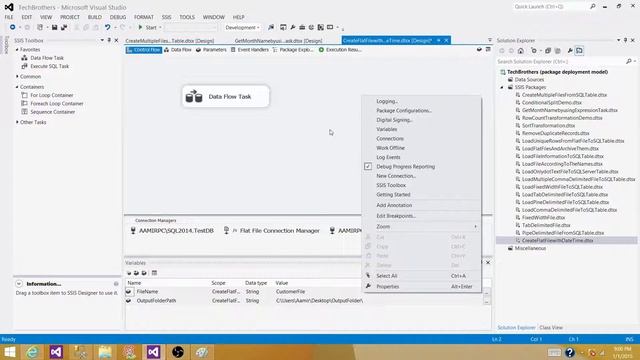The width and height of the screenshot is (640, 360).
Task: Click Solution Explorer Properties wrench icon
Action: 570,51
